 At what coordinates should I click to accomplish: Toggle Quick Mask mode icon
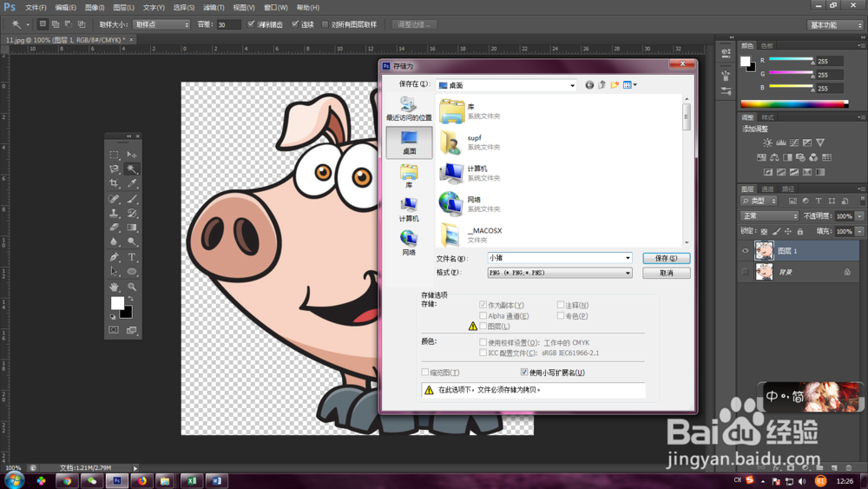tap(114, 329)
